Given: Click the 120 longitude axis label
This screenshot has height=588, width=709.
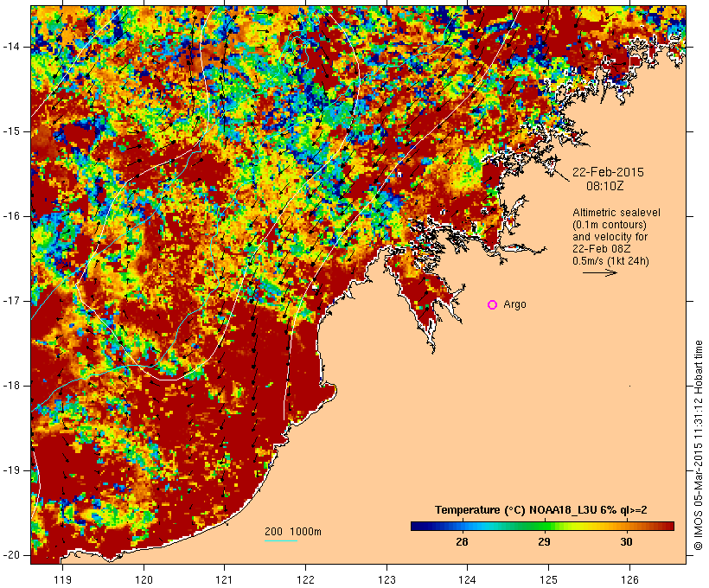Looking at the screenshot, I should tap(144, 580).
